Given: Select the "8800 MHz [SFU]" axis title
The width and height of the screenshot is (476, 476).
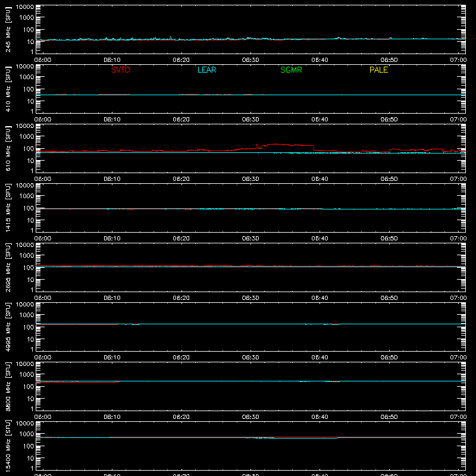Looking at the screenshot, I should coord(8,386).
